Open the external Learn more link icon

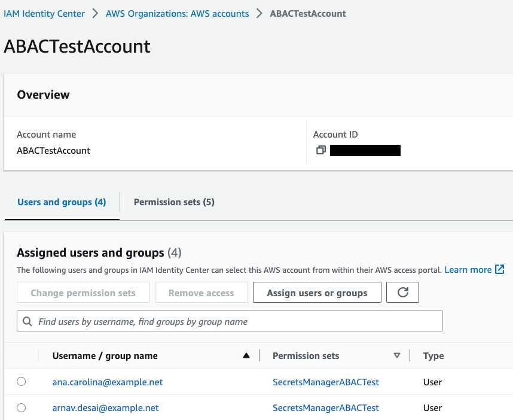[500, 269]
